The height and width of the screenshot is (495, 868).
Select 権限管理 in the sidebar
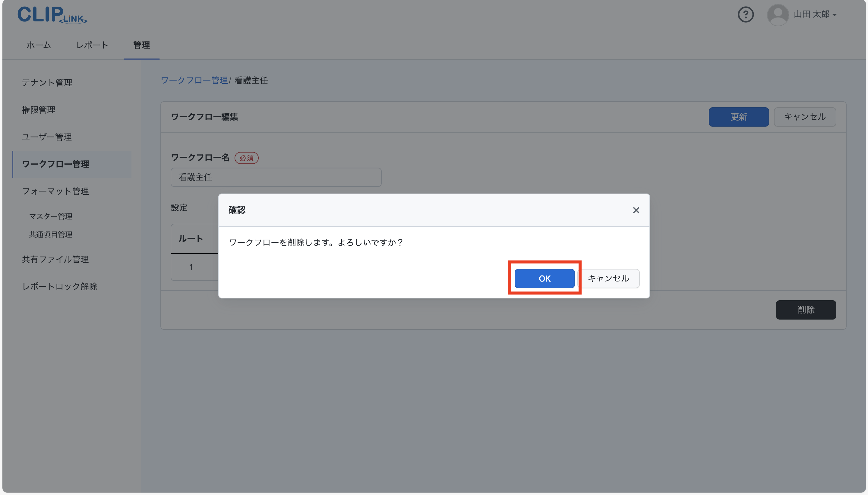click(38, 109)
